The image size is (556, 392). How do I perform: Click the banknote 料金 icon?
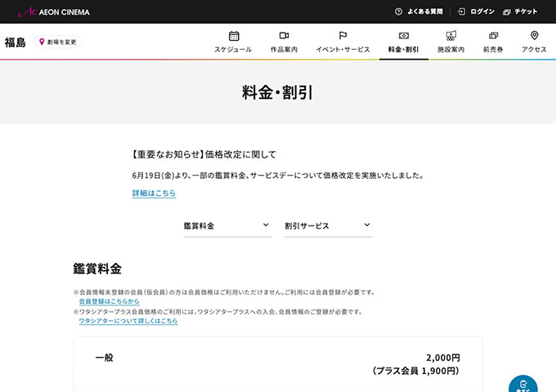point(404,35)
